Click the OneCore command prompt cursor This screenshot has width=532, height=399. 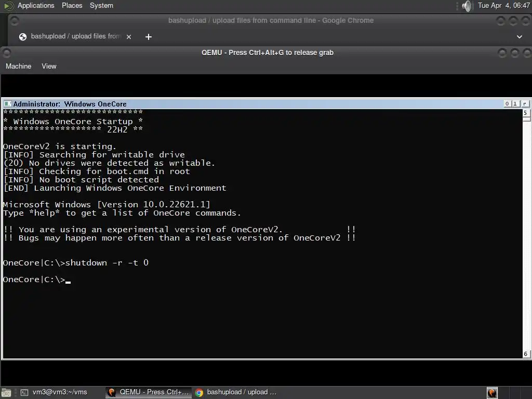(68, 282)
